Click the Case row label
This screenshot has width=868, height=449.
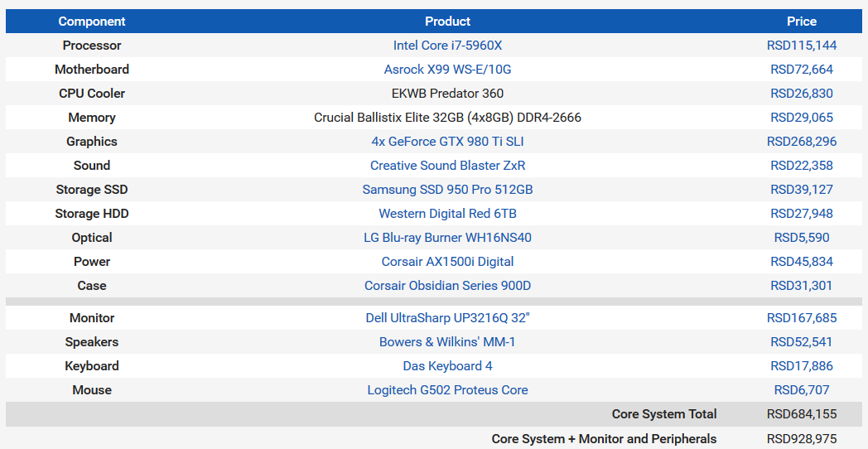(92, 286)
